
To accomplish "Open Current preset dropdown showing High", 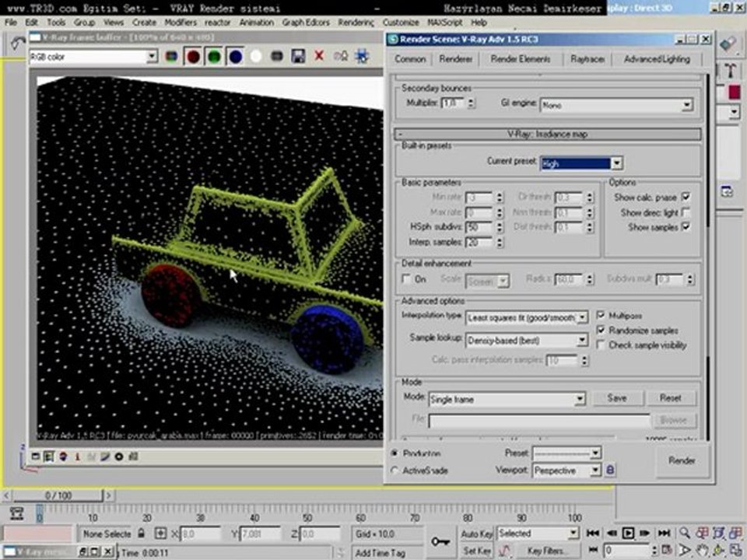I will tap(582, 163).
